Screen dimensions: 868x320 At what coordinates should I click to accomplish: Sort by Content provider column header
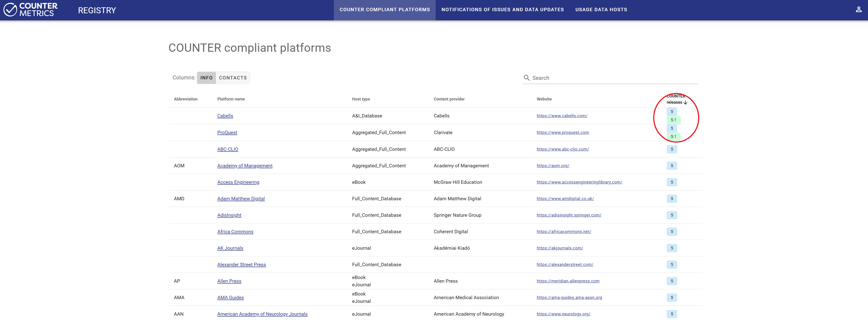(x=449, y=99)
